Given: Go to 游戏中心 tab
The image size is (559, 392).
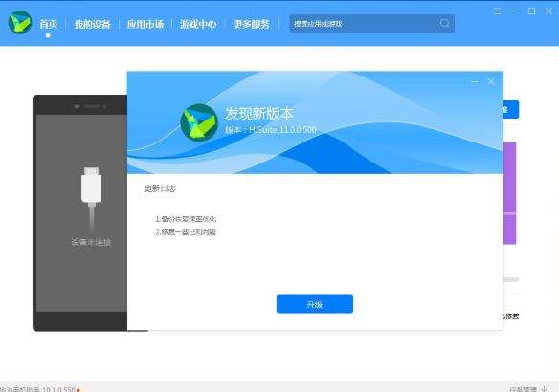Looking at the screenshot, I should (x=198, y=24).
